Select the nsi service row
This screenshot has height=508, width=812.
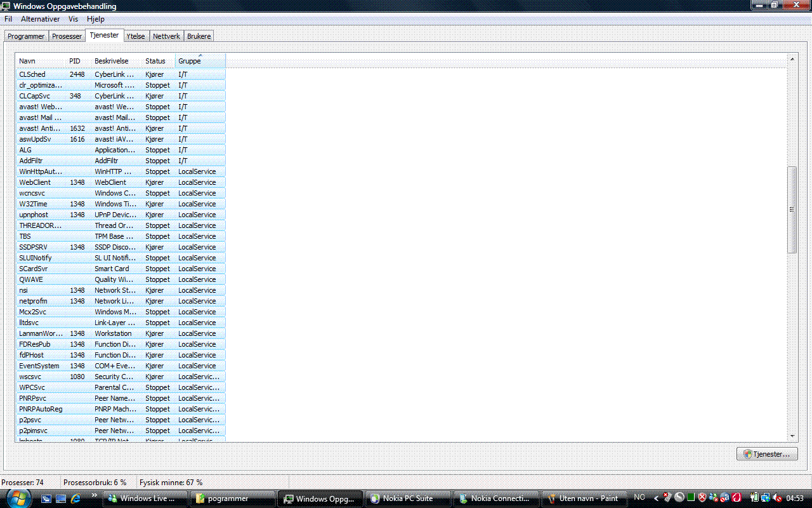[x=121, y=290]
